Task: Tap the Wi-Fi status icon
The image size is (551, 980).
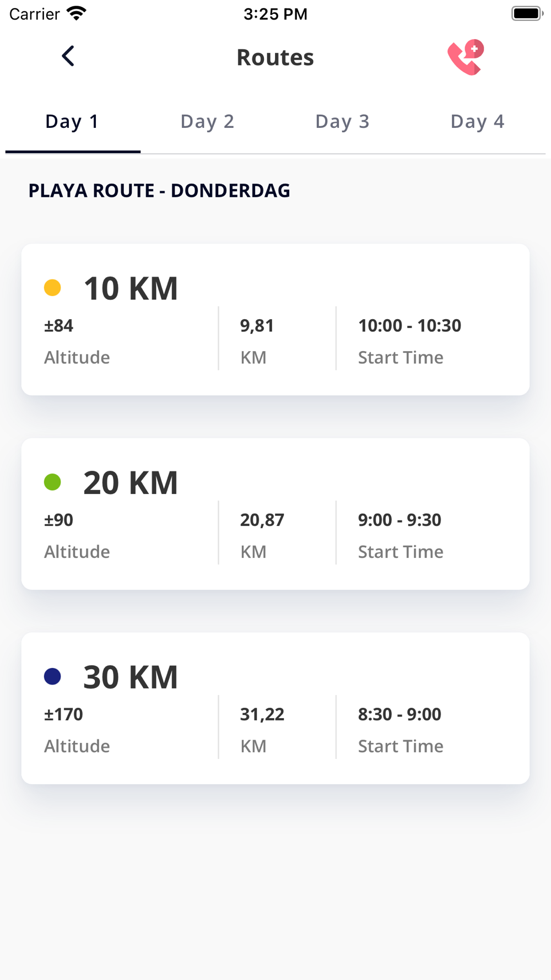Action: point(76,13)
